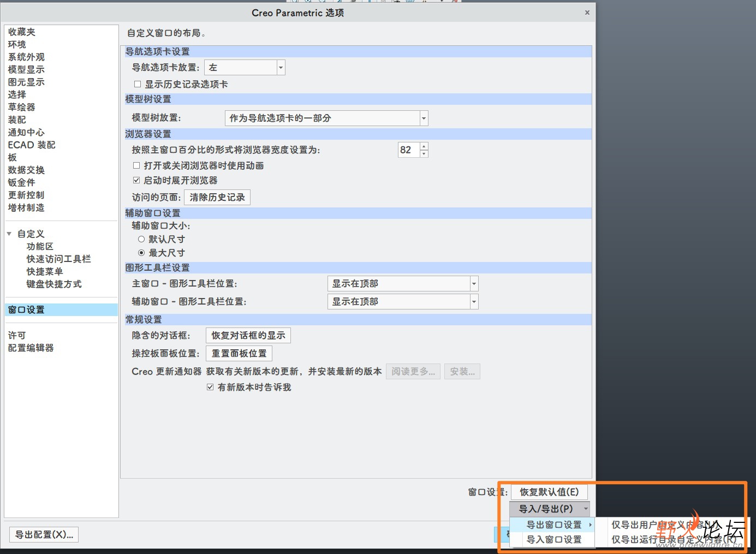Click 导出配置(X) button

(44, 535)
